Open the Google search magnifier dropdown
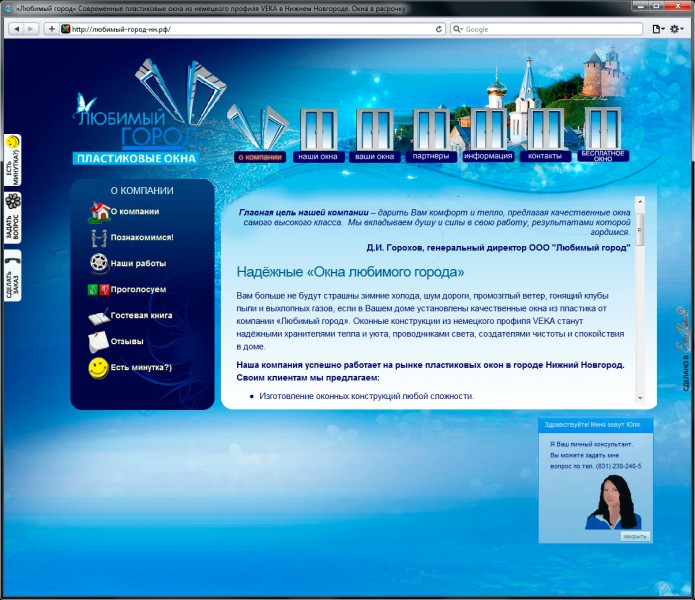Image resolution: width=695 pixels, height=600 pixels. point(458,29)
